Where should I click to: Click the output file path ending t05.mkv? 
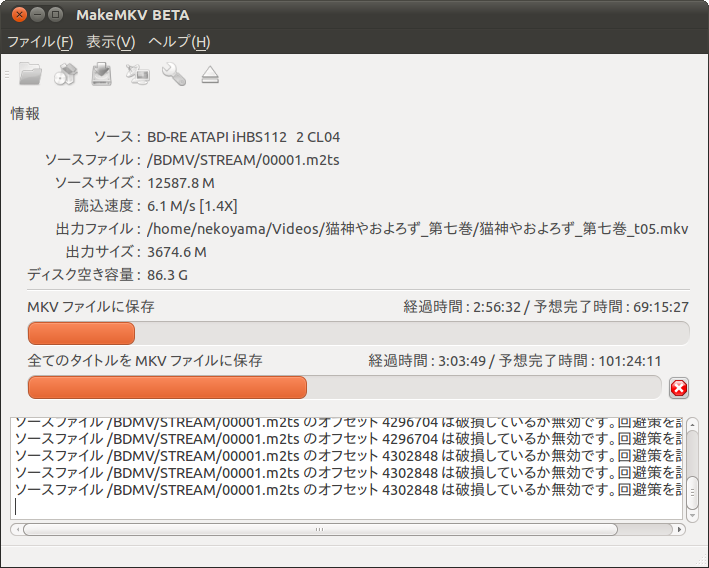tap(418, 229)
